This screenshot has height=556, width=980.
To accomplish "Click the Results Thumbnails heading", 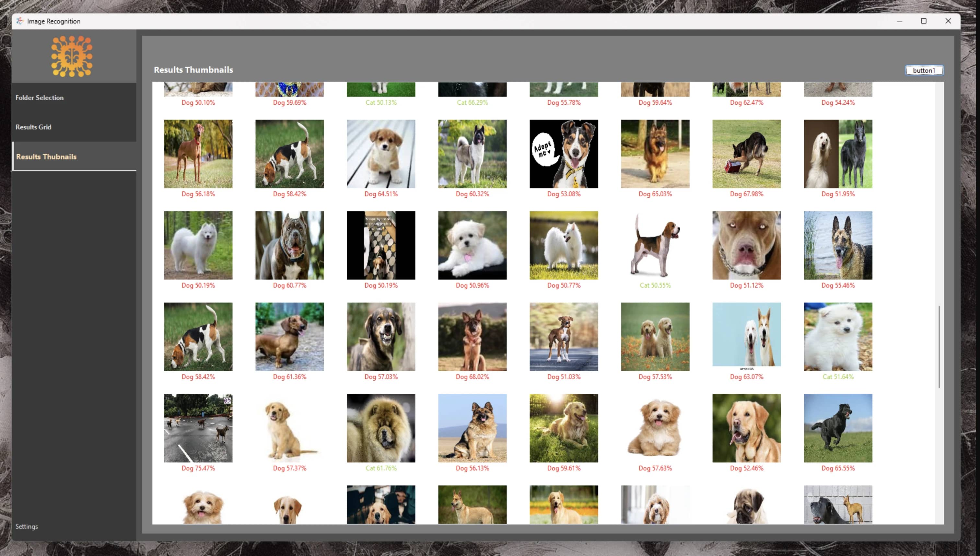I will pyautogui.click(x=193, y=70).
